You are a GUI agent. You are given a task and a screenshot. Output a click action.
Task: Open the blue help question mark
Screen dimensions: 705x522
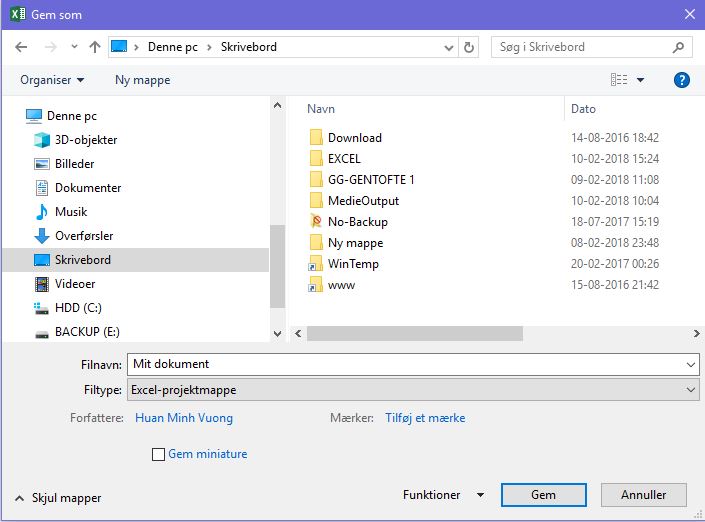coord(682,80)
